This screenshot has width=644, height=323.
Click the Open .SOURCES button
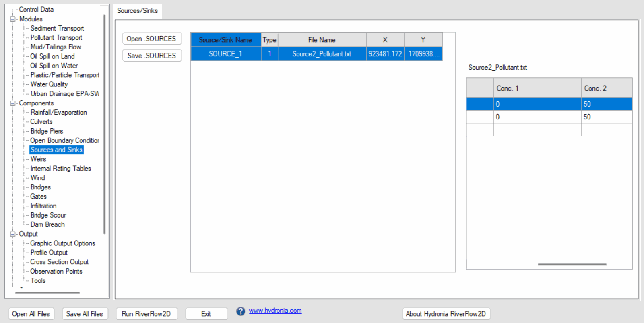[151, 39]
